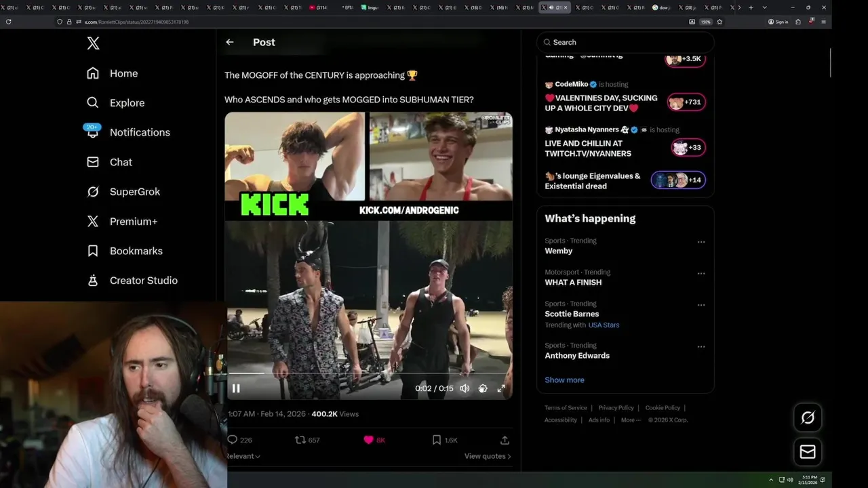Screen dimensions: 868x488
Task: Open Creator Studio from the sidebar
Action: (132, 281)
